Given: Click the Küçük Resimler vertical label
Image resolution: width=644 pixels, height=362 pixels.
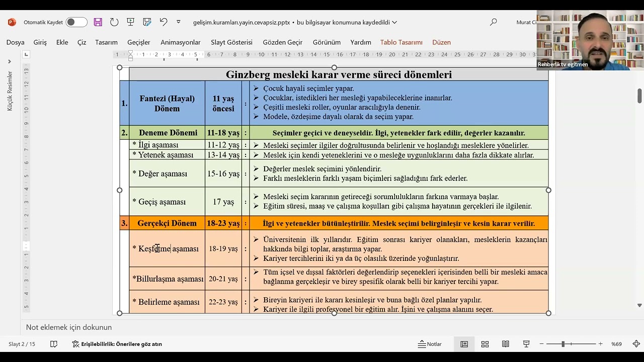Looking at the screenshot, I should click(x=9, y=91).
